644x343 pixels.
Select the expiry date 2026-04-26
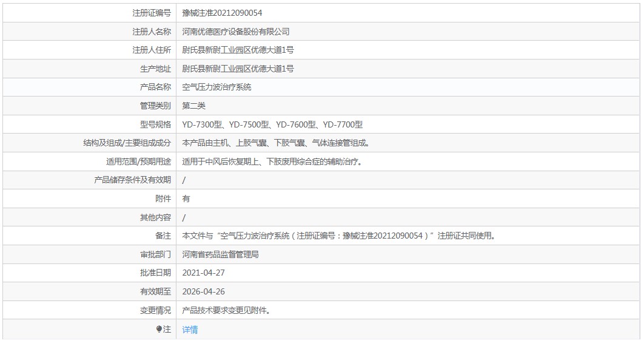pos(203,291)
